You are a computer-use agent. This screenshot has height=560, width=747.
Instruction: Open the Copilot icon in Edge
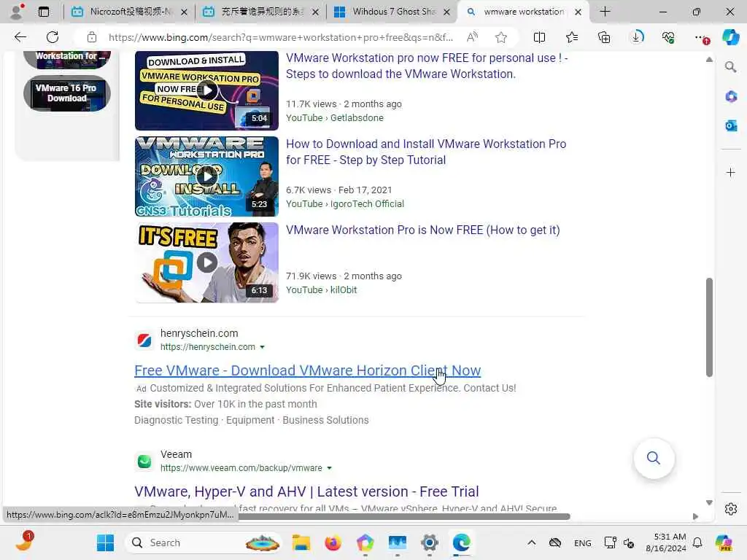[x=731, y=37]
